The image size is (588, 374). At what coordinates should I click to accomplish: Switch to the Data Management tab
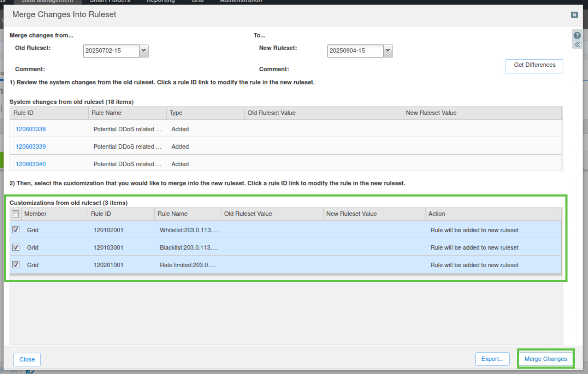[47, 2]
